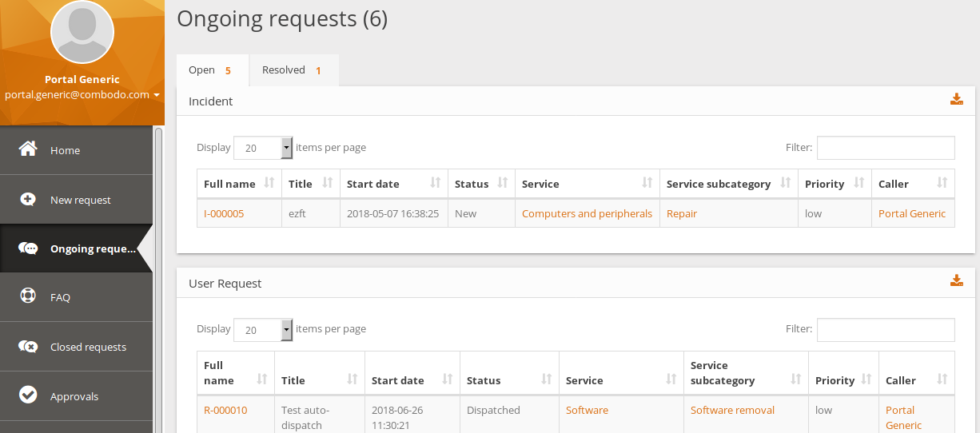Open the Software removal subcategory link

[732, 410]
